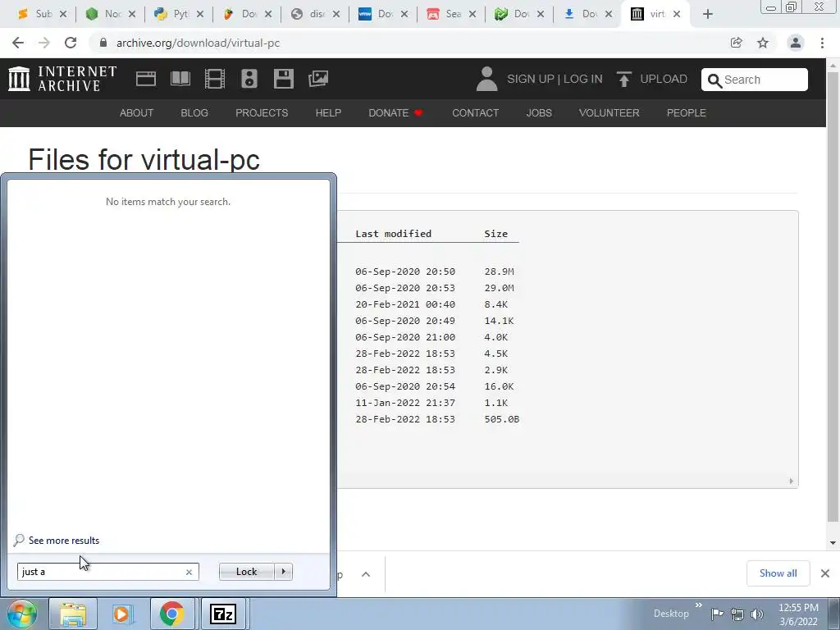Click the volume speaker tray icon
This screenshot has width=840, height=630.
757,614
